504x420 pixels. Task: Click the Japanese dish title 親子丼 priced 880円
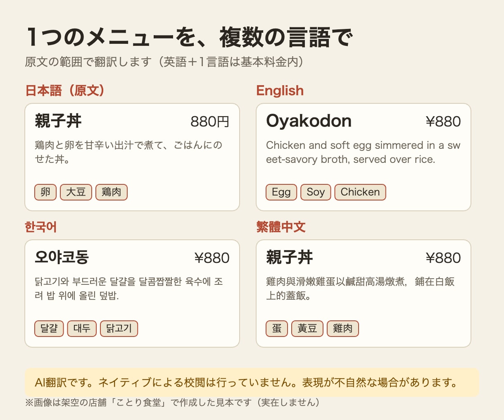coord(58,121)
